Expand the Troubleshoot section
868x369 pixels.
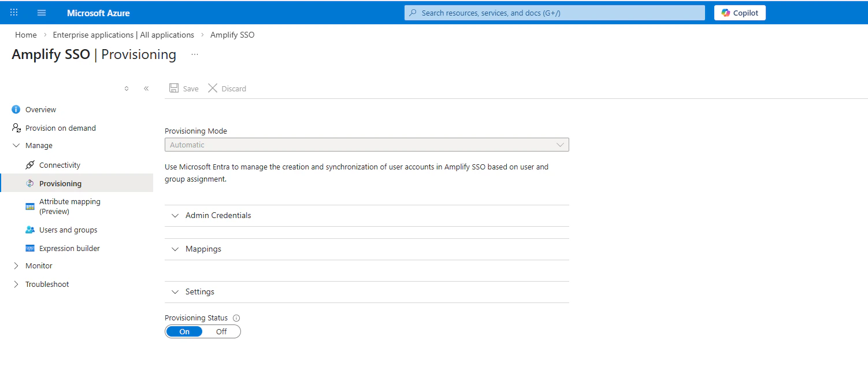(47, 284)
